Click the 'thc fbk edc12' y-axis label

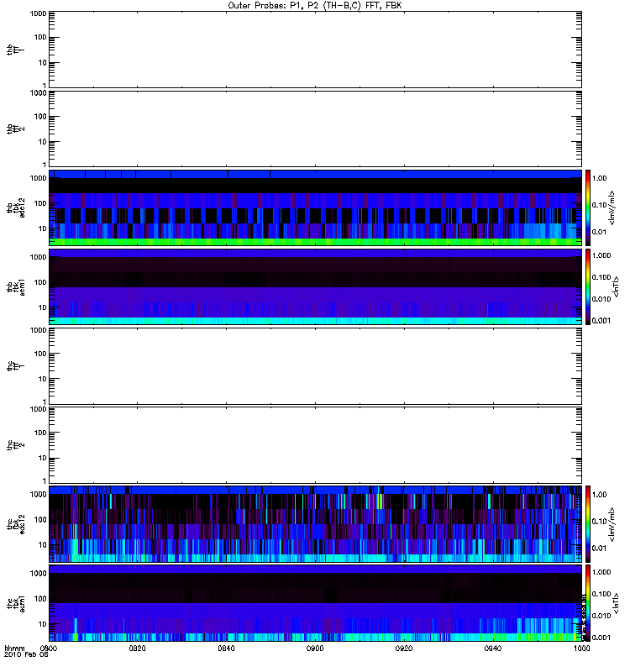[16, 524]
